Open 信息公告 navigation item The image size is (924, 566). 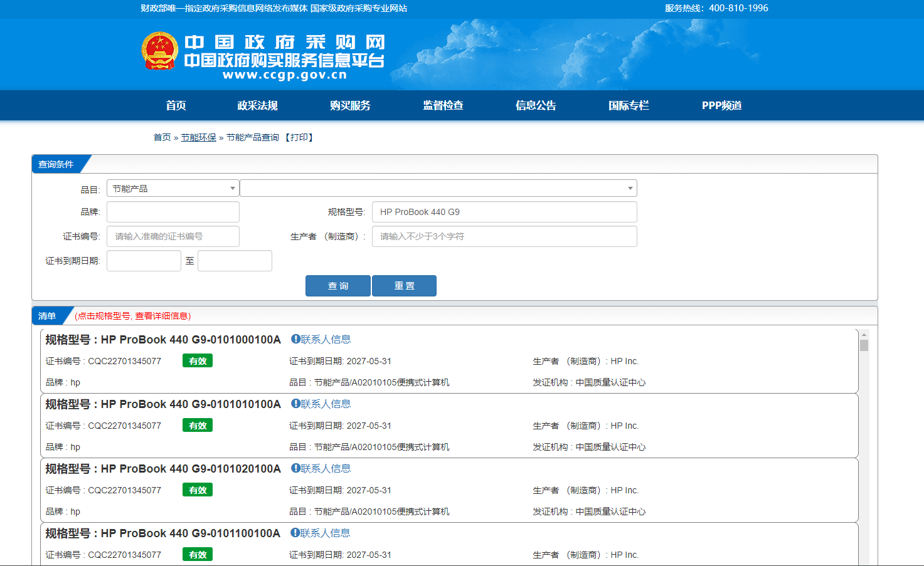point(536,105)
